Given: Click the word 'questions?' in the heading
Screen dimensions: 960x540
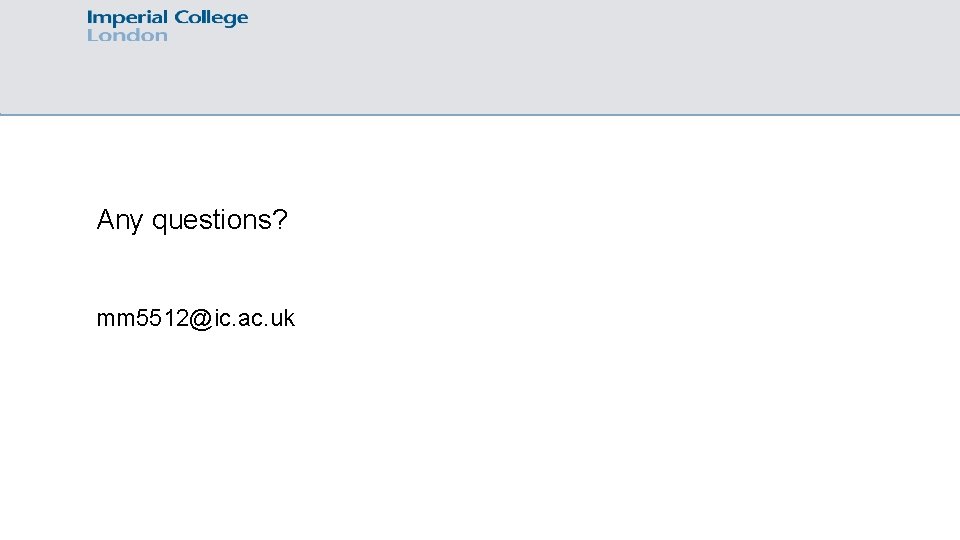Looking at the screenshot, I should coord(219,220).
